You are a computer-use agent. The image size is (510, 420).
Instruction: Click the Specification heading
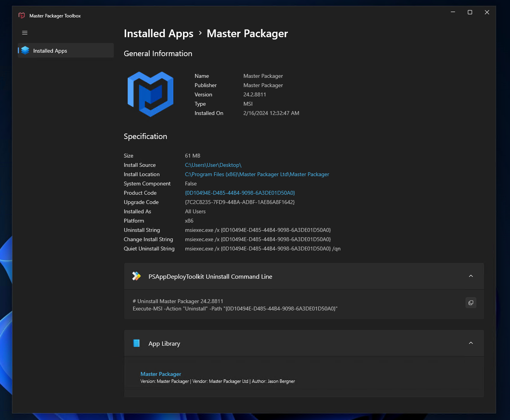145,136
